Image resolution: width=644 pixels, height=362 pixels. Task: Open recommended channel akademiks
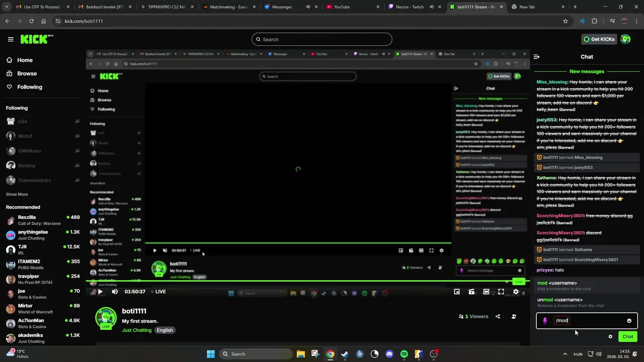click(43, 338)
